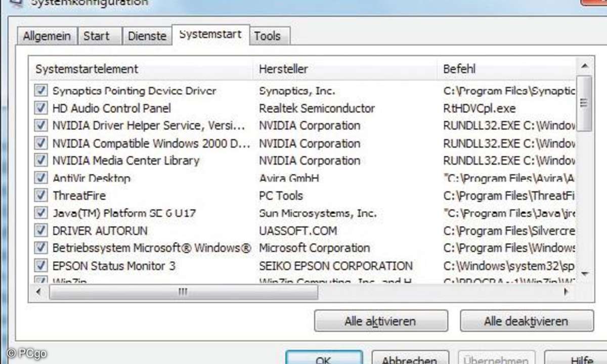This screenshot has height=364, width=607.
Task: Sort by the Systemstartelement column header
Action: pyautogui.click(x=141, y=69)
